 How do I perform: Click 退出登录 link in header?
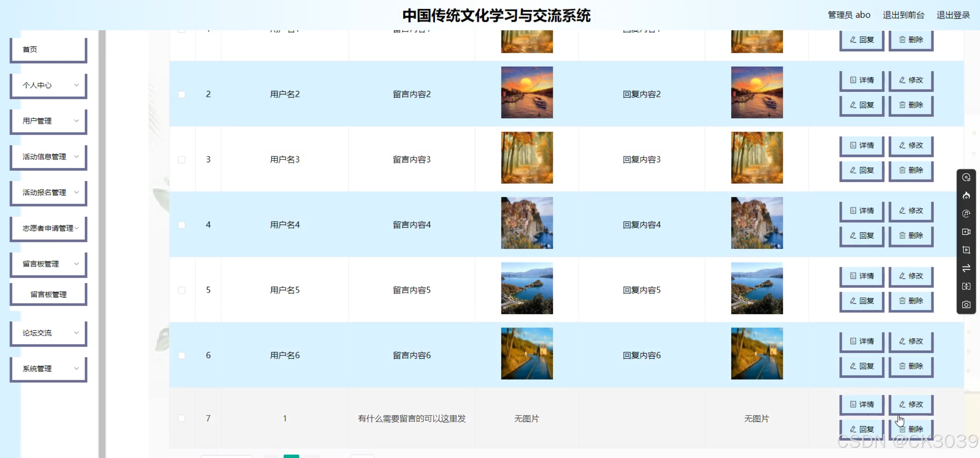[953, 15]
